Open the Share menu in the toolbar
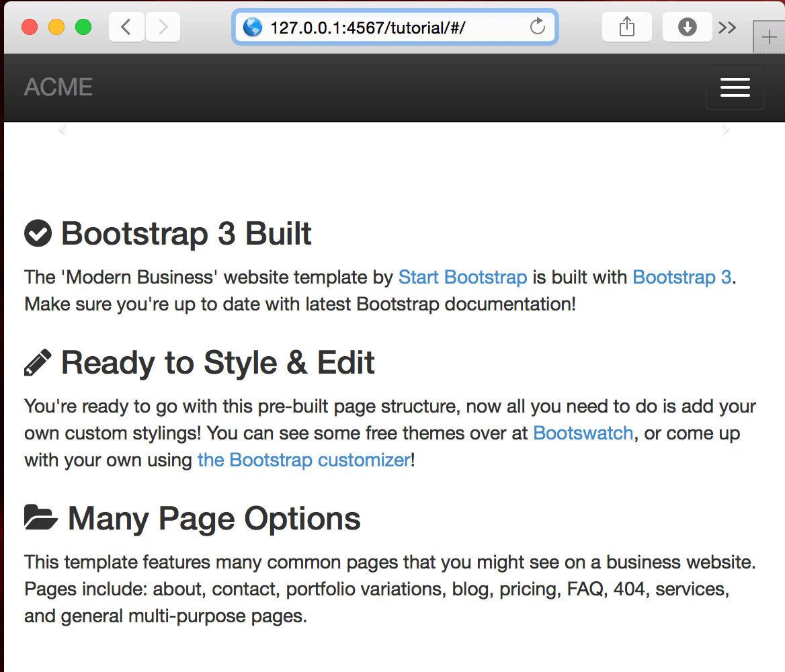785x672 pixels. [x=627, y=27]
